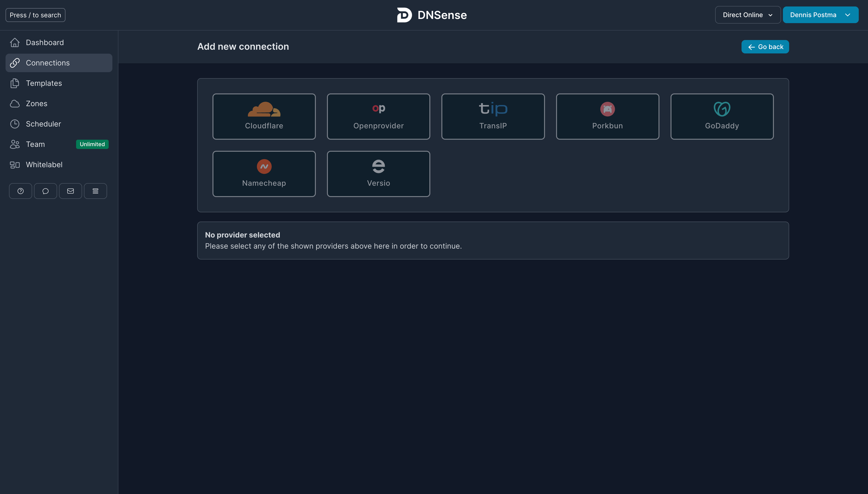Click the Connections link icon

(15, 63)
